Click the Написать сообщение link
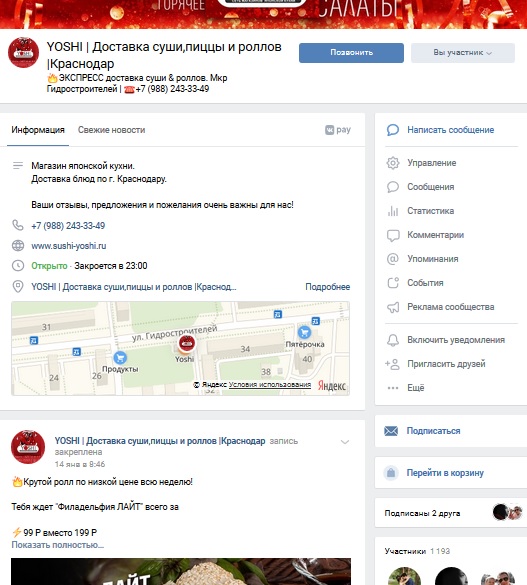 tap(451, 130)
